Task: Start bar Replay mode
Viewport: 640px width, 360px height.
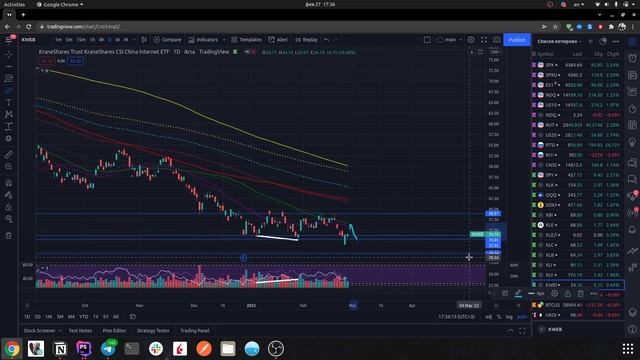Action: 306,40
